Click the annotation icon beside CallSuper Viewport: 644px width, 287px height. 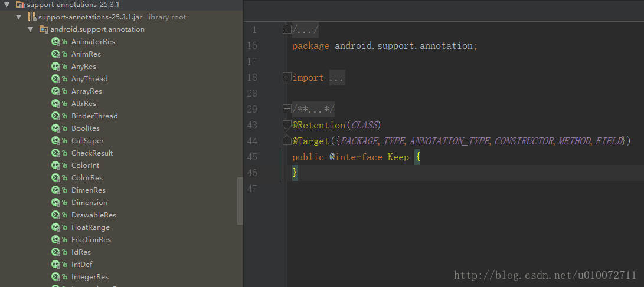tap(55, 141)
